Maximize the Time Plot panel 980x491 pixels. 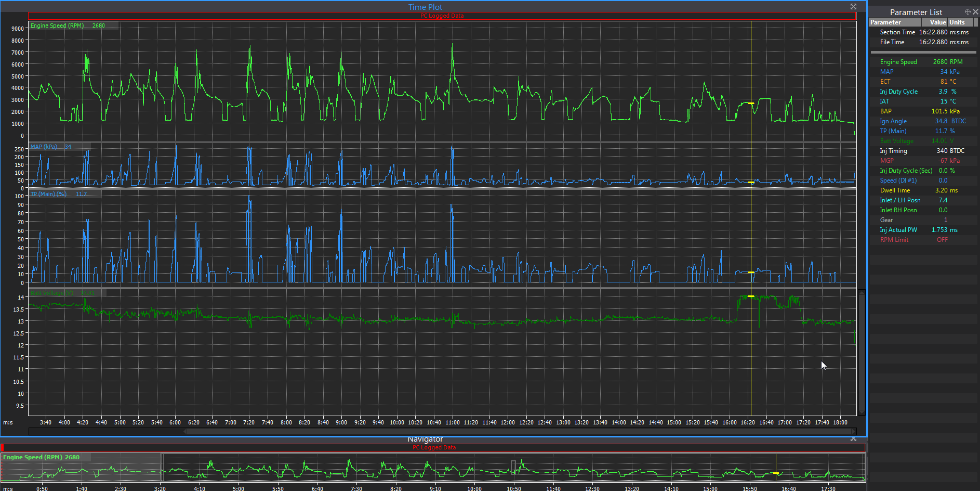pyautogui.click(x=853, y=7)
